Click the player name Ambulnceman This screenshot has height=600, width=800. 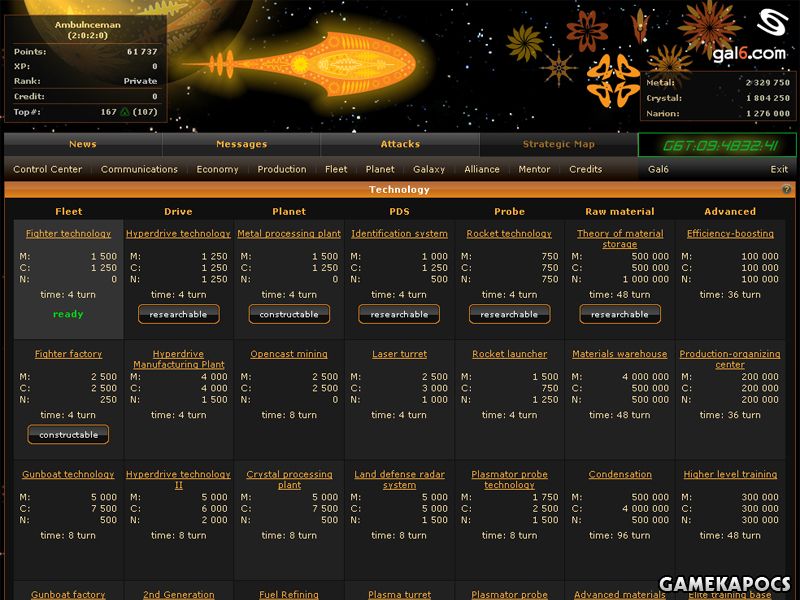pos(88,24)
